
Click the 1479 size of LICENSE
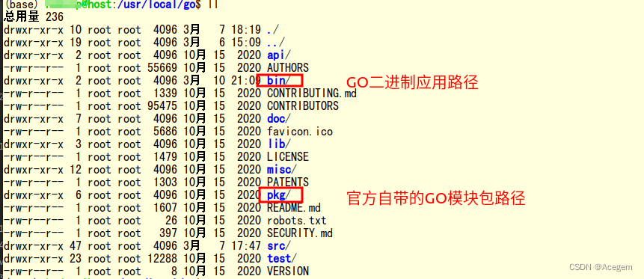165,157
